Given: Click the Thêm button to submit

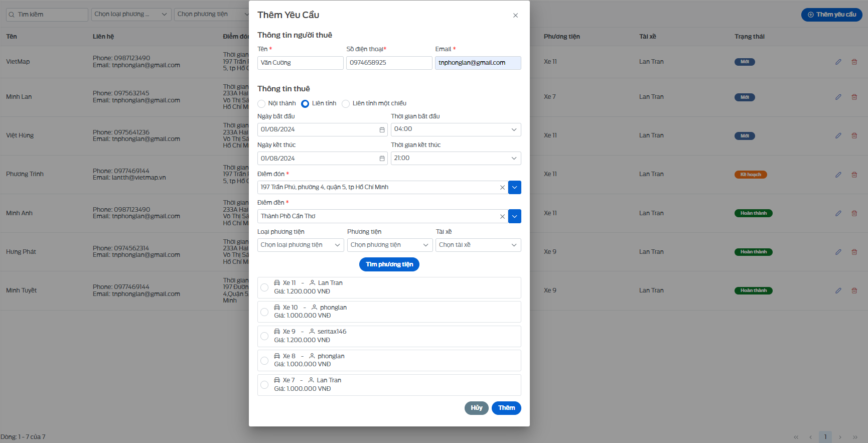Looking at the screenshot, I should click(x=506, y=408).
